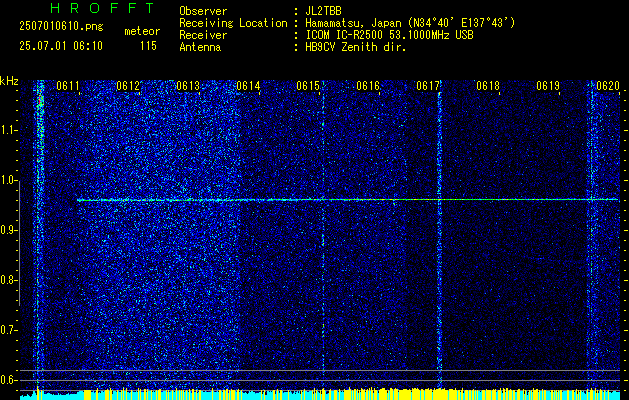Click the date stamp 25.07.01 06:10
Screen dimensions: 629x400
(x=61, y=46)
